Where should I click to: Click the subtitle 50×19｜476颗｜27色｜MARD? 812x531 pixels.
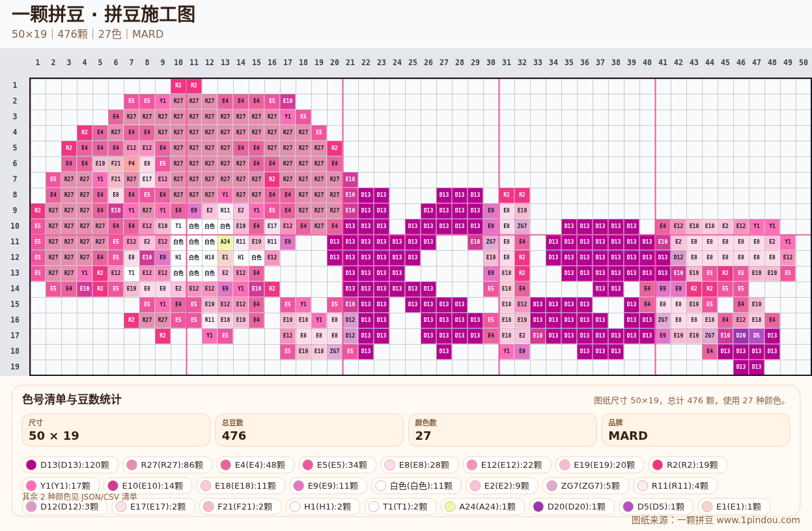pyautogui.click(x=87, y=34)
